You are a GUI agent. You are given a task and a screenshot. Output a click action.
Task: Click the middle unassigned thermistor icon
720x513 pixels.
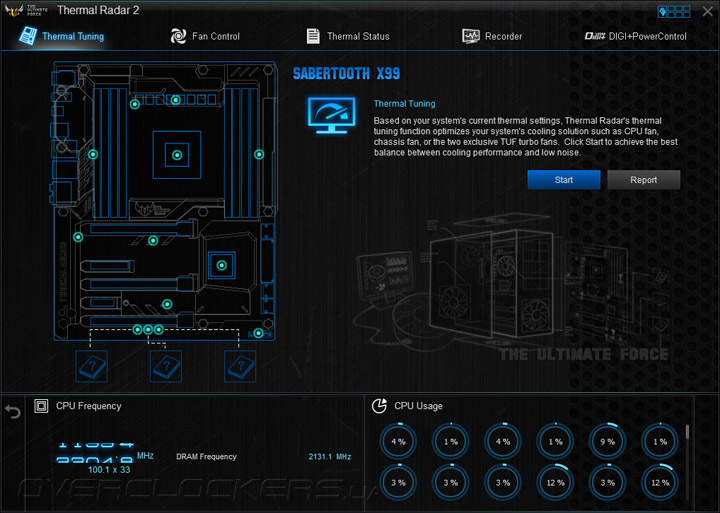pos(166,366)
